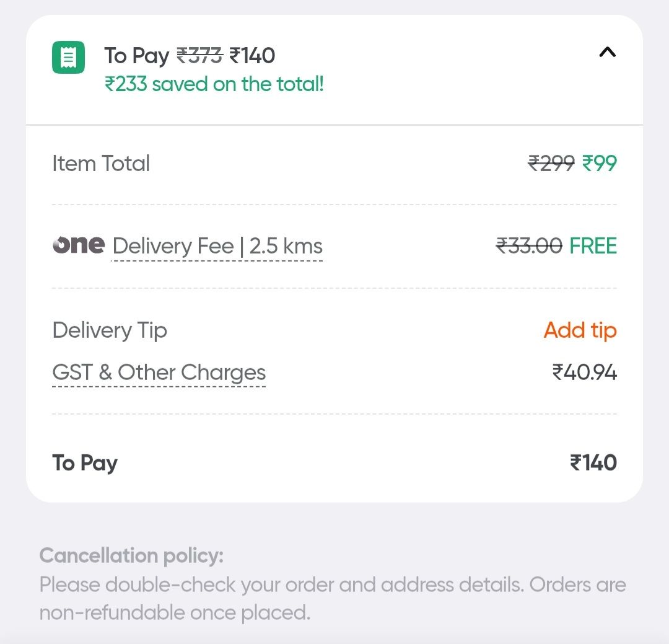Viewport: 669px width, 644px height.
Task: Click the struck-through ₹33.00 delivery fee
Action: [x=529, y=246]
